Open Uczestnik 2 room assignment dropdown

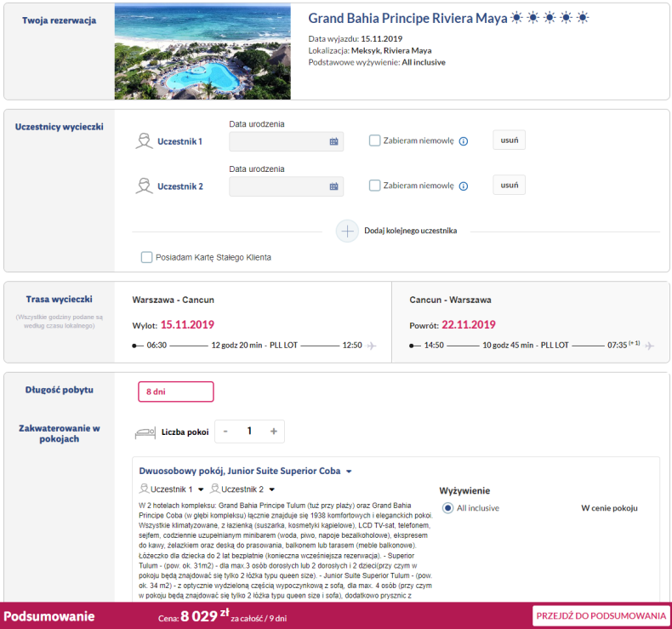click(271, 489)
